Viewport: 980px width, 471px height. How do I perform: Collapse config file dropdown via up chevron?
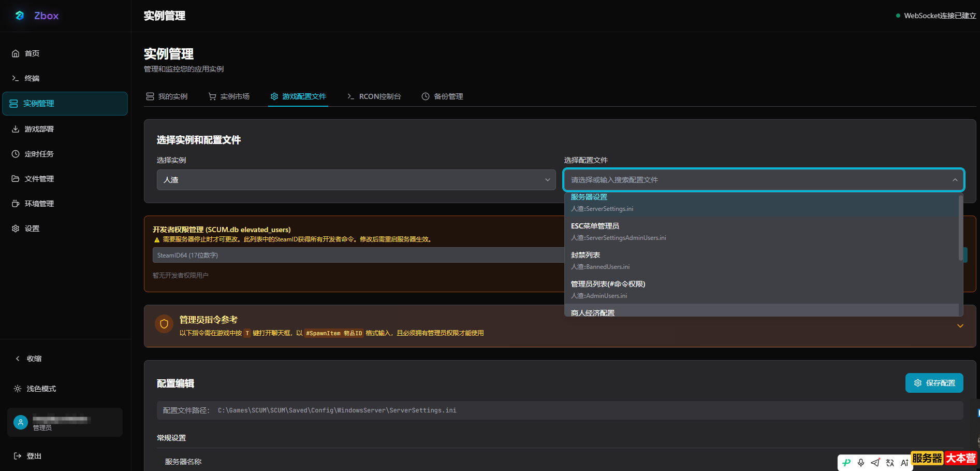click(x=955, y=180)
